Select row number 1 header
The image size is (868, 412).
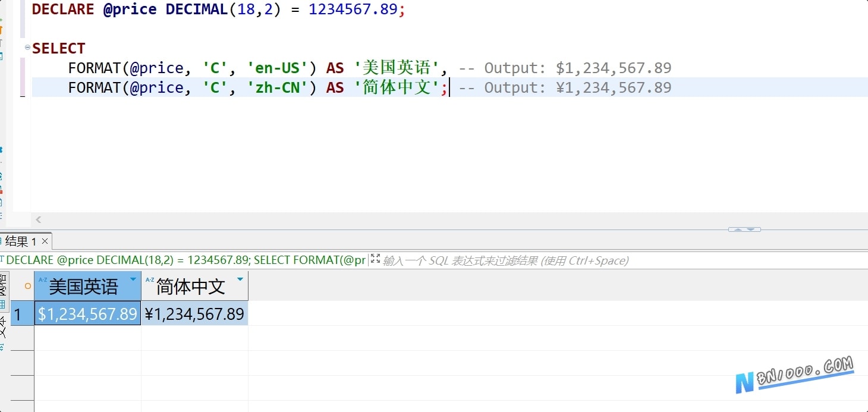[x=22, y=313]
